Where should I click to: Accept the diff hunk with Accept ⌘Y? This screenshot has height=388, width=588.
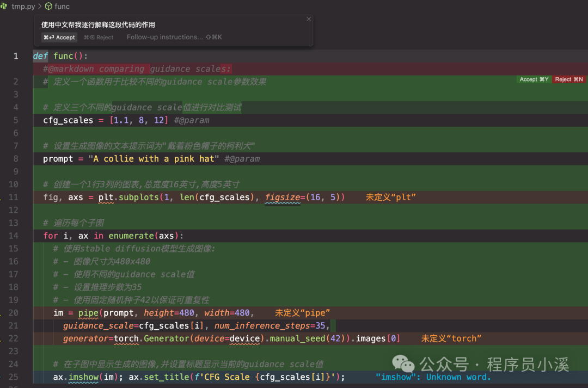point(534,79)
